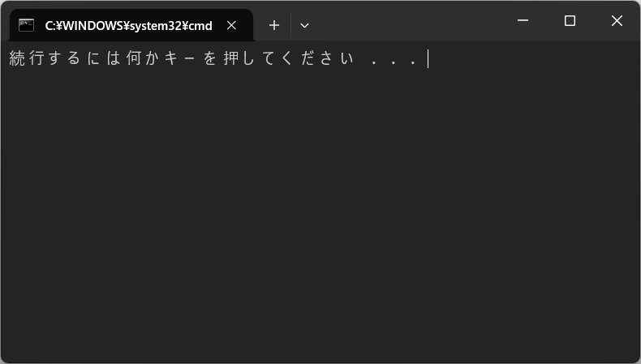Viewport: 641px width, 364px height.
Task: Maximize the terminal window
Action: pos(570,20)
